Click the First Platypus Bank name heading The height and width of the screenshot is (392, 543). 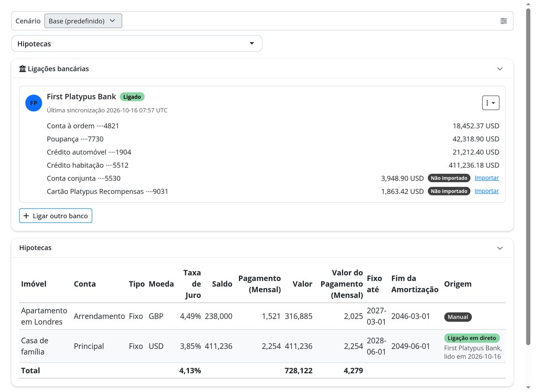click(81, 96)
